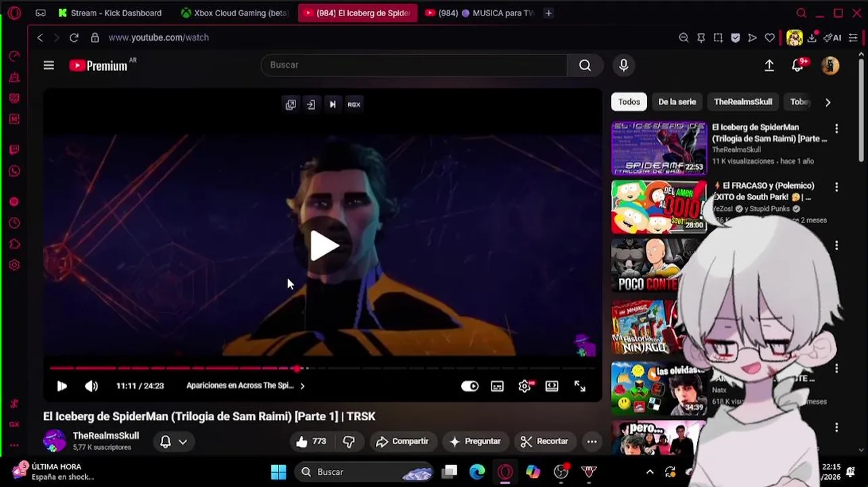Open YouTube notifications bell
Viewport: 868px width, 487px height.
click(x=798, y=66)
